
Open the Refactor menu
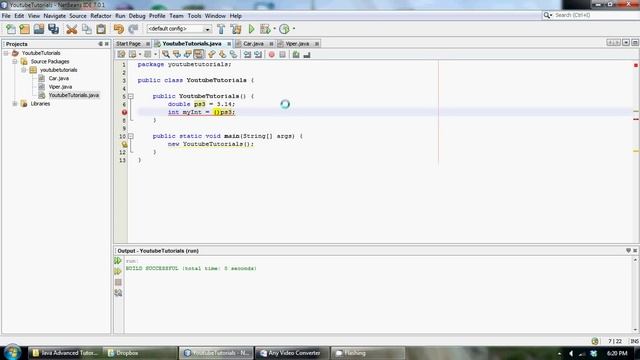click(100, 16)
